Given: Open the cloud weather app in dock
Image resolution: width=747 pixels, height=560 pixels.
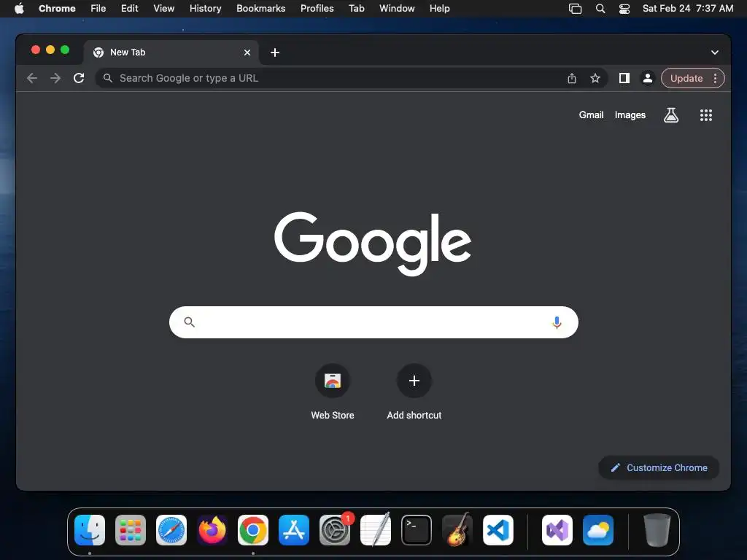Looking at the screenshot, I should (598, 530).
